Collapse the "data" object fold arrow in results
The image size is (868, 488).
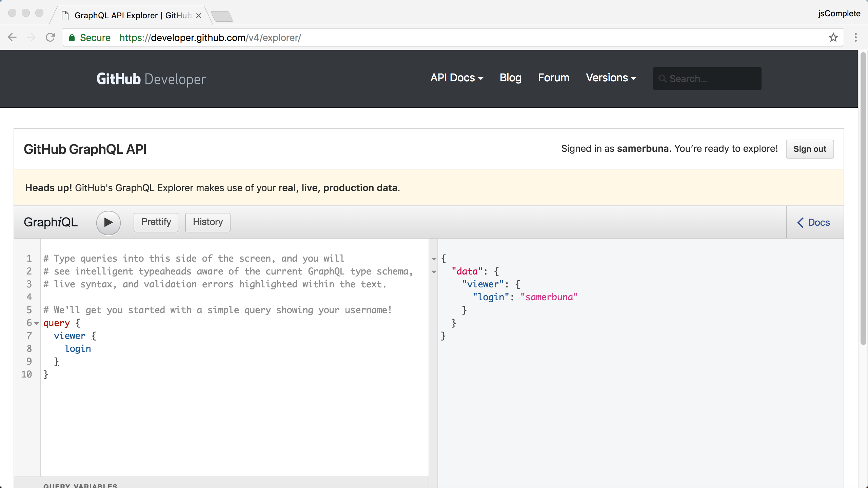click(434, 272)
